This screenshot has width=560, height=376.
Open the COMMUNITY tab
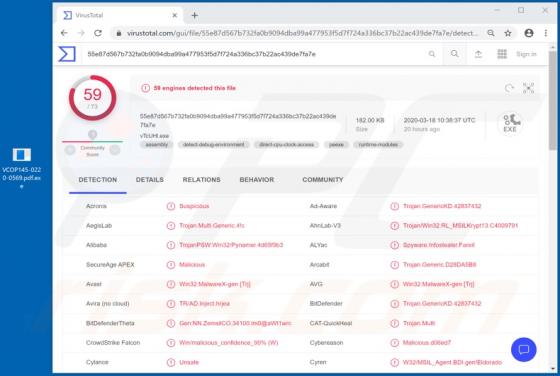[x=323, y=180]
